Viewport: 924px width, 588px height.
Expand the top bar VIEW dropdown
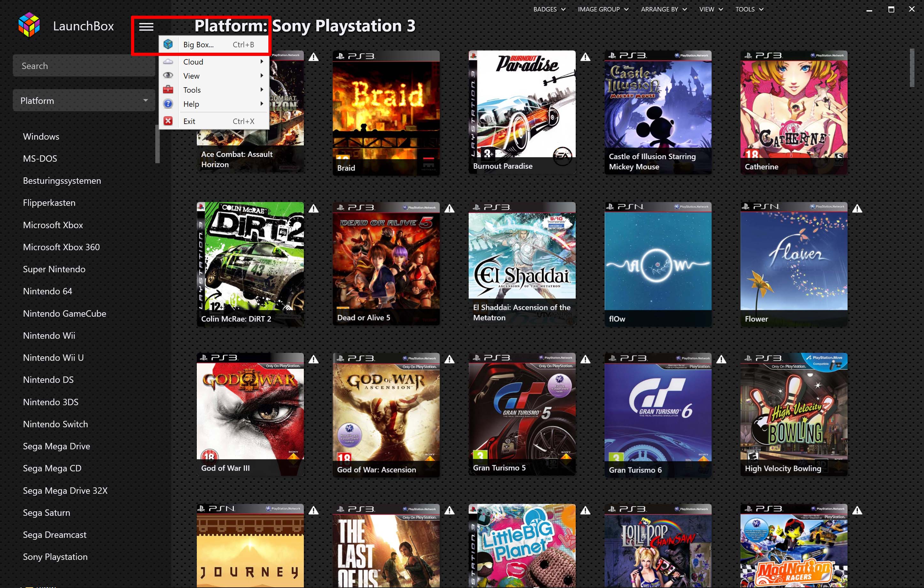click(x=711, y=9)
